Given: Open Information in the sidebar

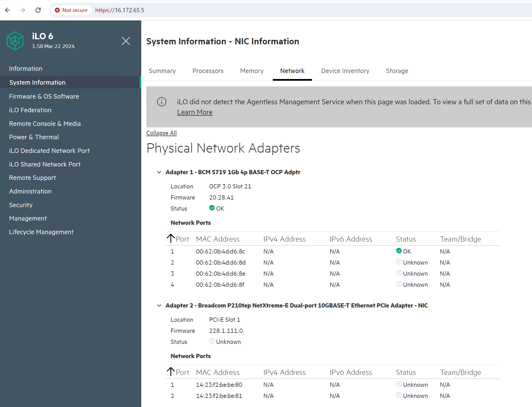Looking at the screenshot, I should click(26, 68).
